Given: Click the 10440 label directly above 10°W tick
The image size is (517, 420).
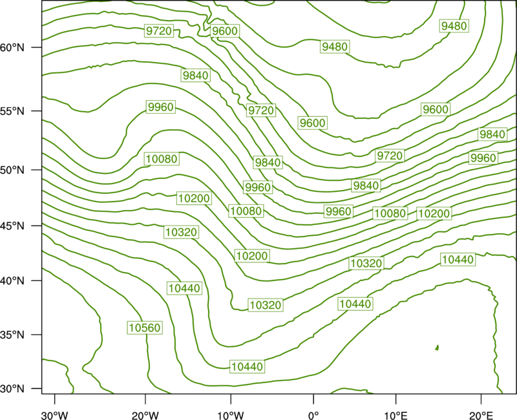Looking at the screenshot, I should click(x=247, y=366).
